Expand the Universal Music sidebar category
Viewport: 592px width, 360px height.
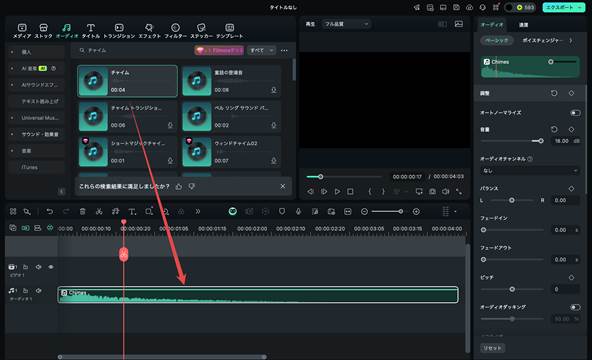[12, 118]
